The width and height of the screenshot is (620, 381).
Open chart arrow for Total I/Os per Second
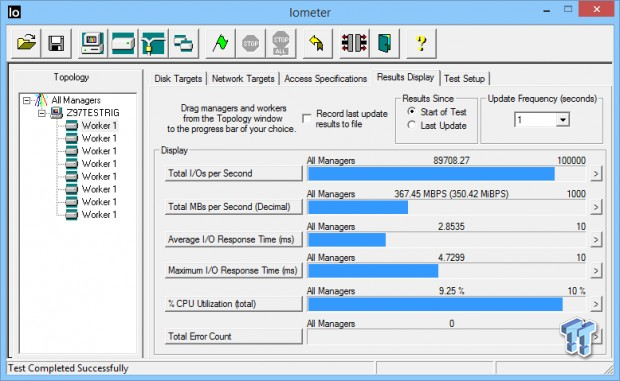[x=596, y=174]
